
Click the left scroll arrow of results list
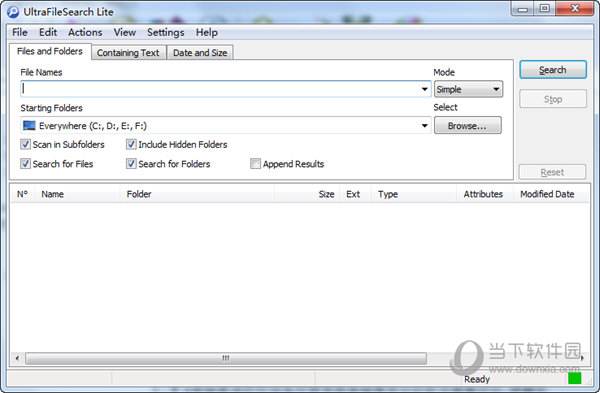(17, 359)
